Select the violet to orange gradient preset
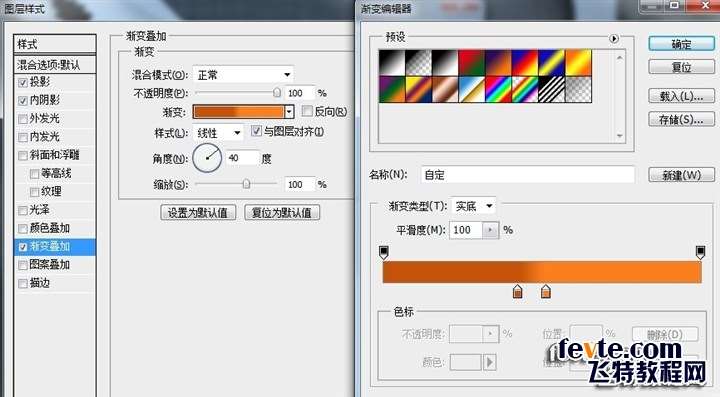Screen dimensions: 720x397 point(498,62)
